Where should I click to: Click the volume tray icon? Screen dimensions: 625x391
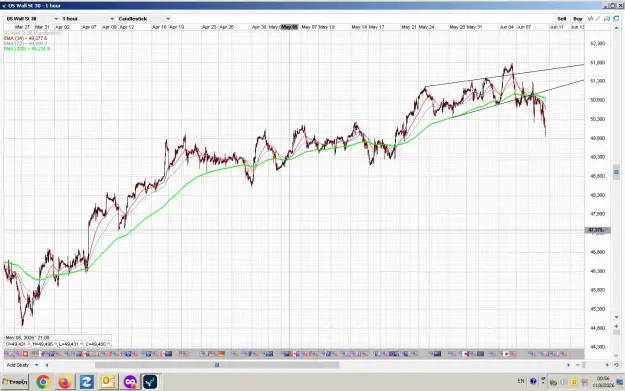click(x=564, y=382)
